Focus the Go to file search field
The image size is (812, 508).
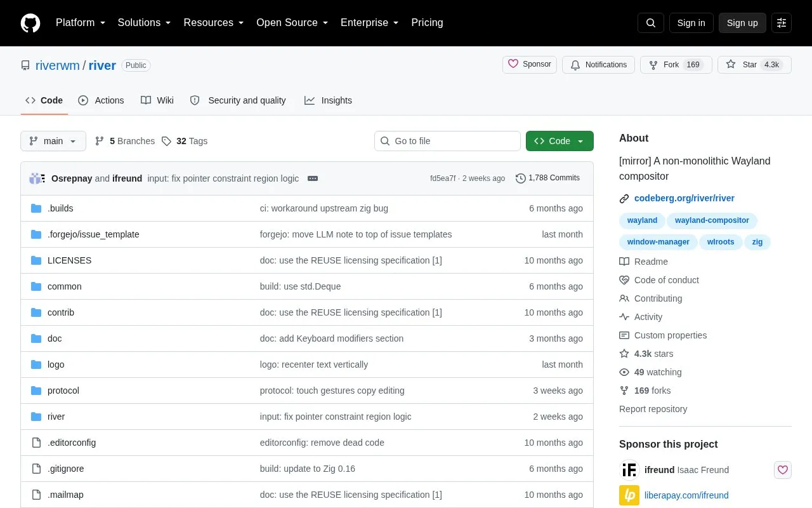point(447,141)
